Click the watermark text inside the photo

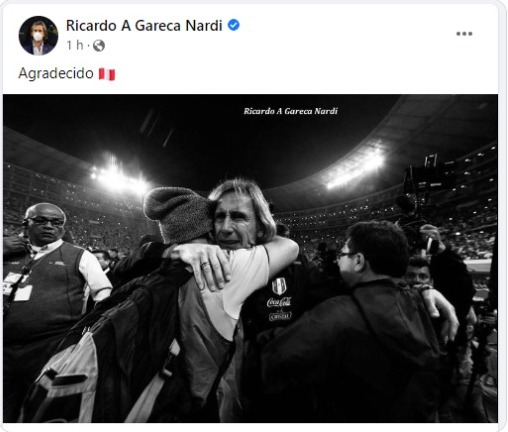290,111
